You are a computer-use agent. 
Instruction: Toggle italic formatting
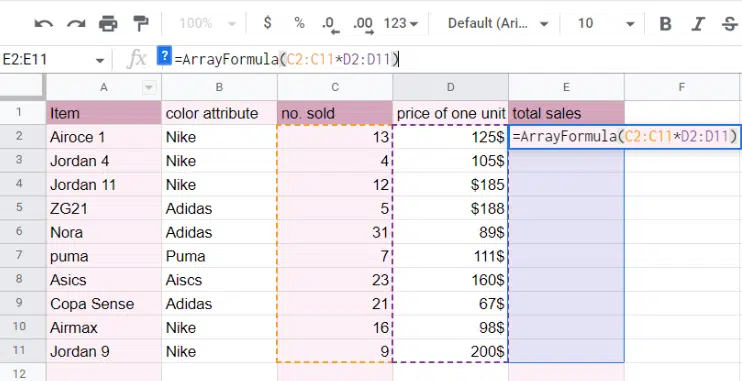pyautogui.click(x=698, y=23)
